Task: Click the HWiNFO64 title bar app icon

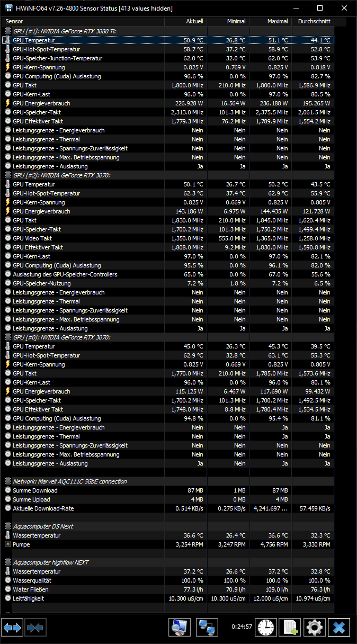Action: [x=9, y=8]
